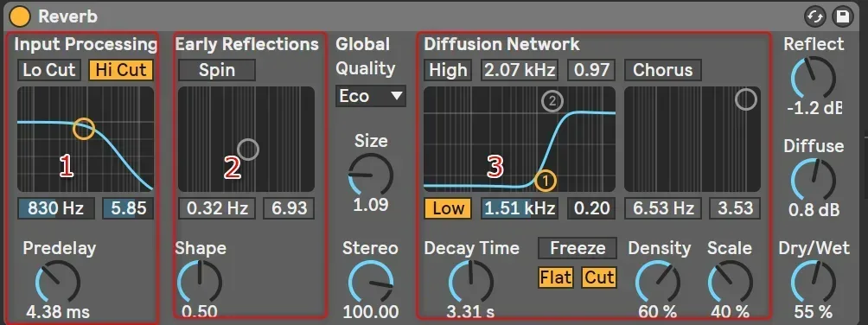
Task: Enable the Lo Cut input filter
Action: (48, 70)
